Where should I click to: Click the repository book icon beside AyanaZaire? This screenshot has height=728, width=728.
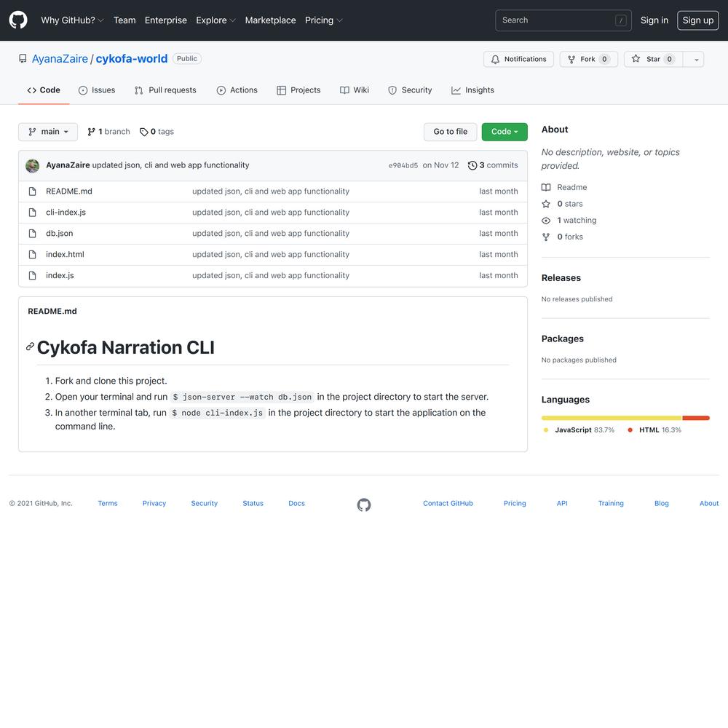pos(23,59)
